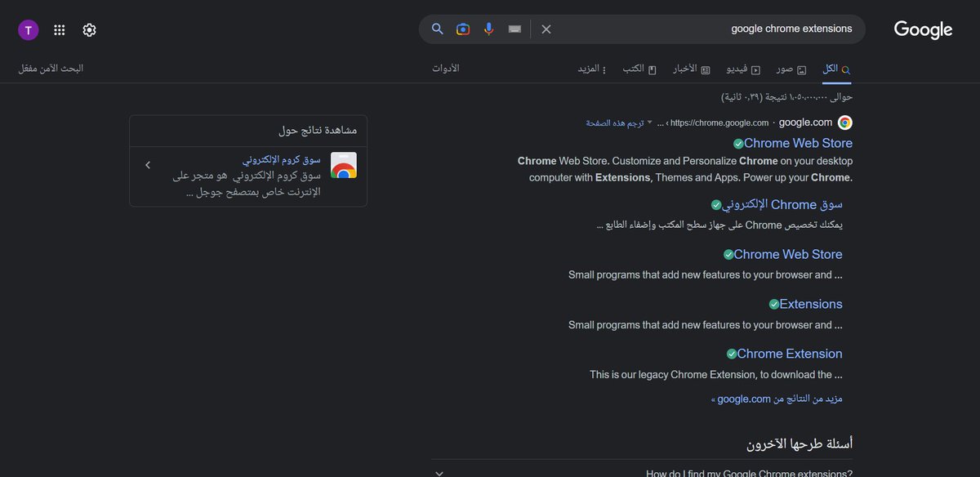Expand "How do I find my Google Chrome extensions?"

click(643, 472)
